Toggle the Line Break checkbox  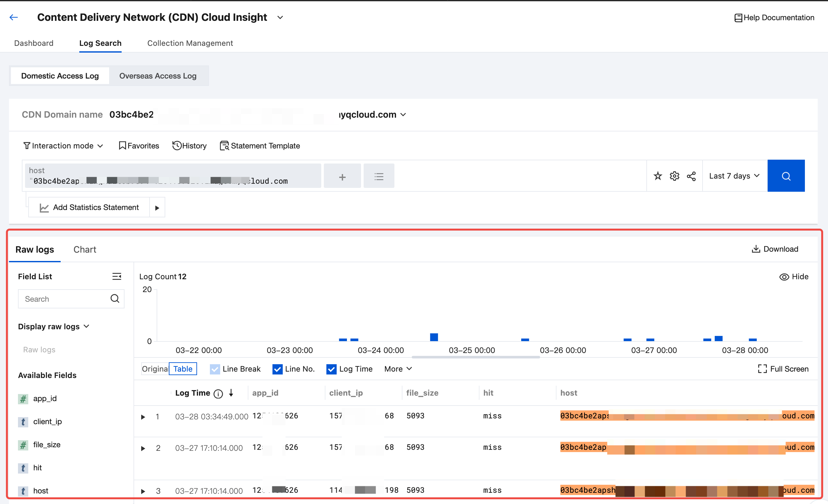(x=215, y=369)
